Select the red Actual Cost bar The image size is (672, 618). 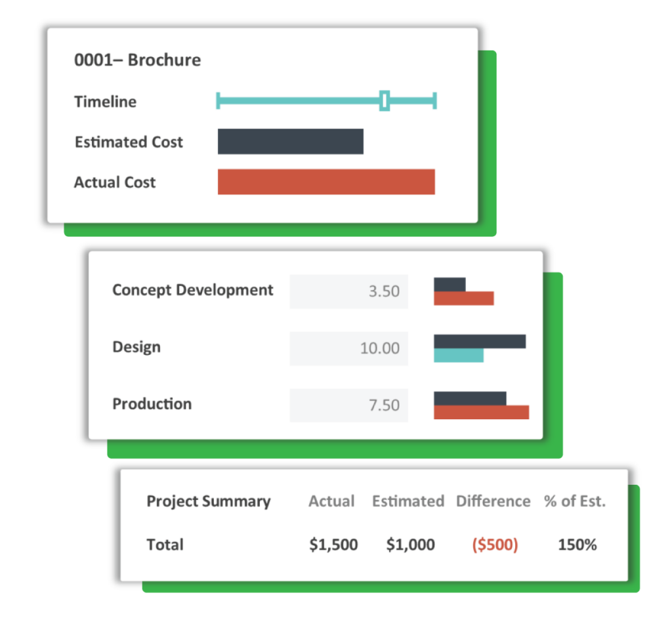coord(326,182)
